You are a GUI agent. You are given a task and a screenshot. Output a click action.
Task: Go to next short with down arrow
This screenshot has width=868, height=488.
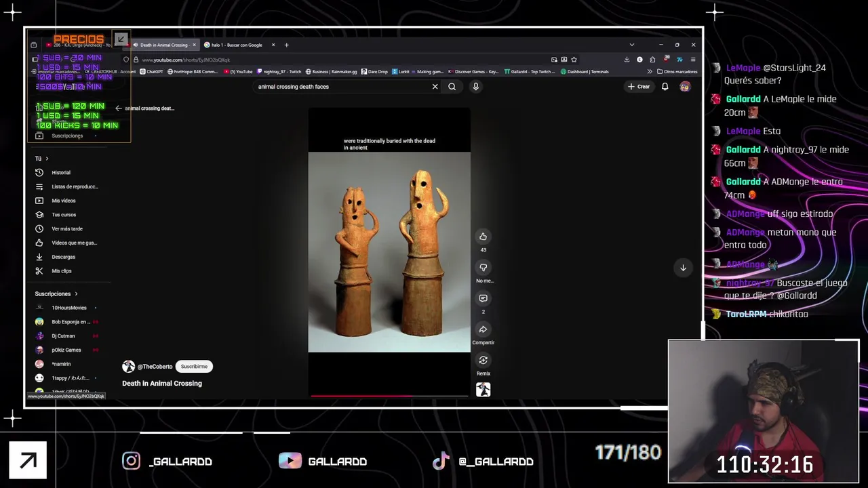(x=683, y=268)
